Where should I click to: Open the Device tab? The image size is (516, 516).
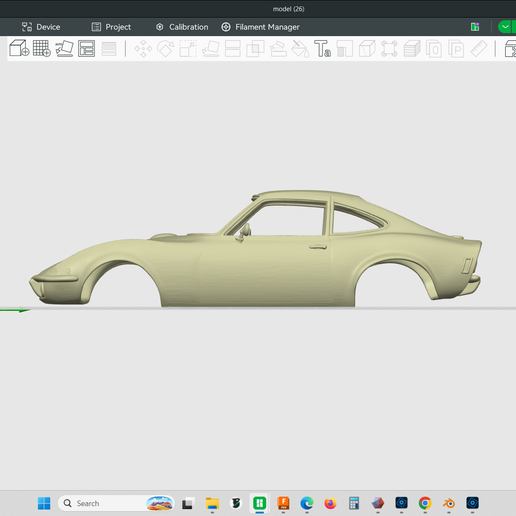click(41, 27)
